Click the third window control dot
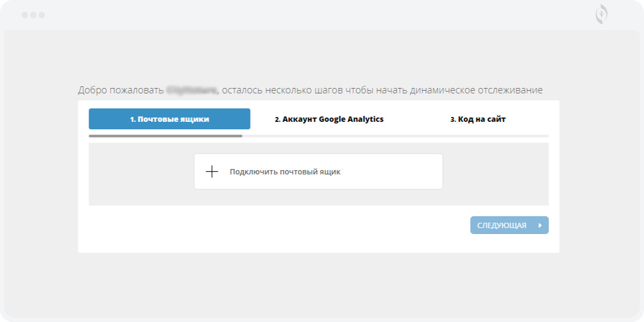 [42, 15]
